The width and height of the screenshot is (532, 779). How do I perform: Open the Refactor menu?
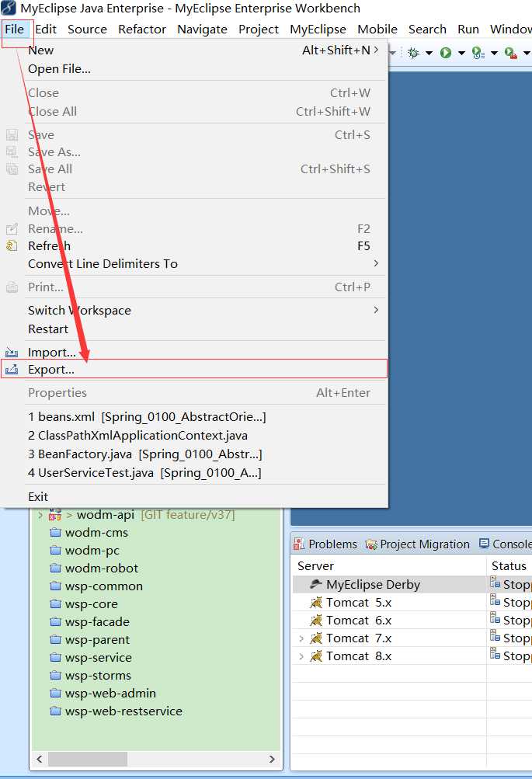coord(142,30)
